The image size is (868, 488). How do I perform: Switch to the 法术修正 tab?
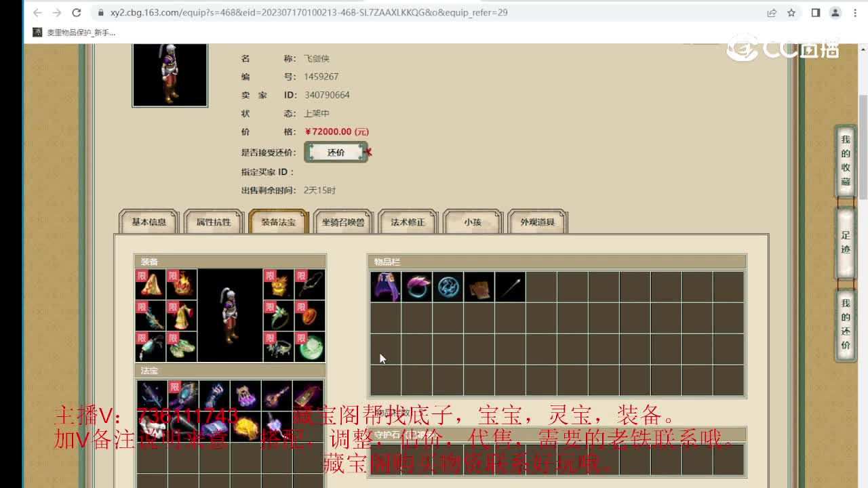408,222
